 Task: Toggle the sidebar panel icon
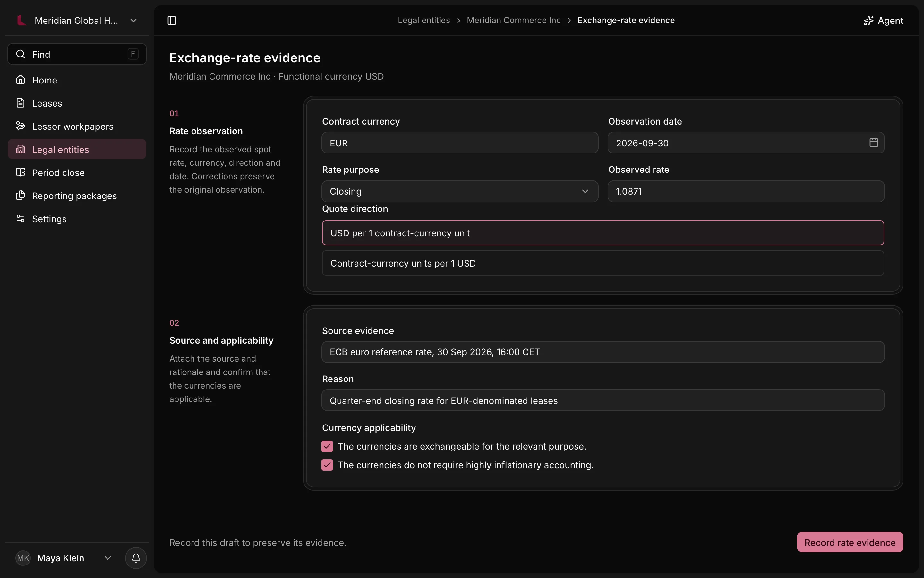point(172,20)
